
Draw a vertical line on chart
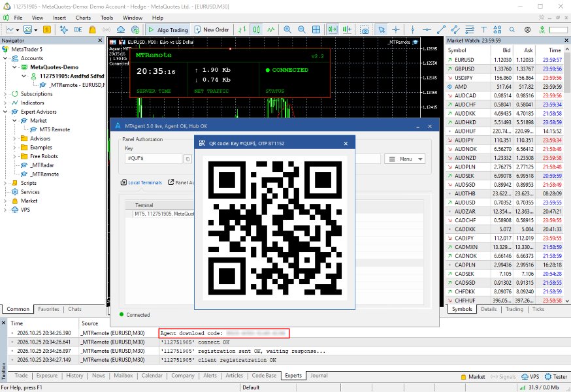point(413,29)
